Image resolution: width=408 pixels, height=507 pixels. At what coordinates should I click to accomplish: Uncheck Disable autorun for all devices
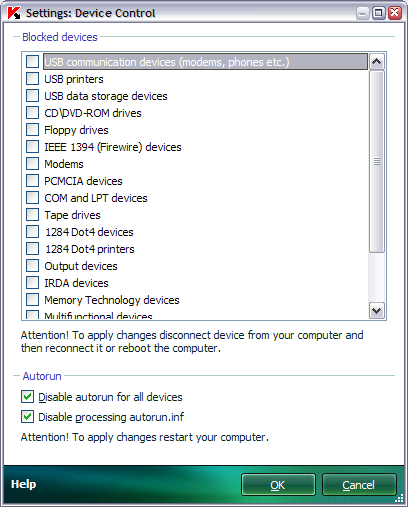pos(27,397)
